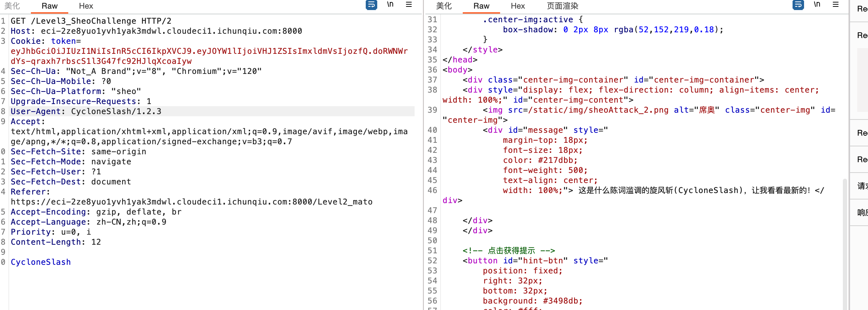Open the response pane's Hex tab
The width and height of the screenshot is (868, 310).
[x=518, y=6]
